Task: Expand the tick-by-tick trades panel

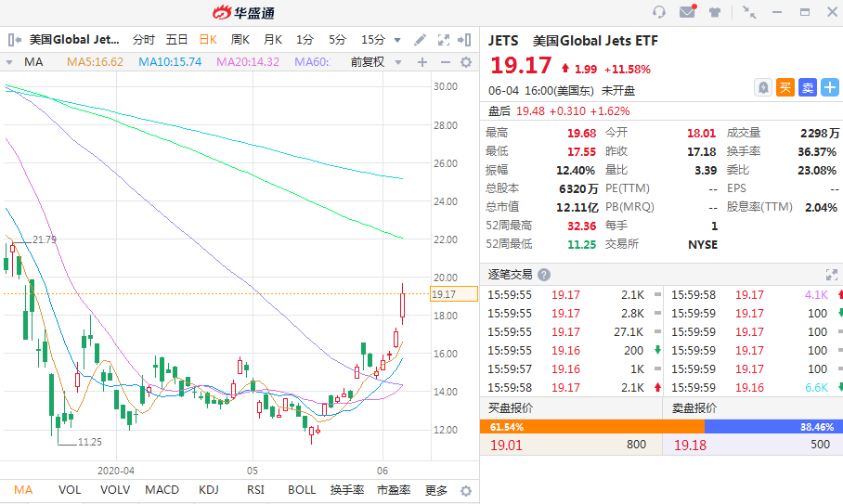Action: coord(832,275)
